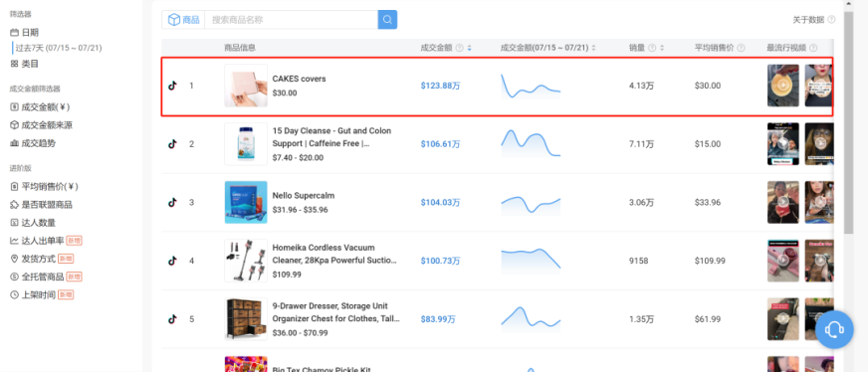Focus the 搜索商品名称 search field

pyautogui.click(x=292, y=19)
